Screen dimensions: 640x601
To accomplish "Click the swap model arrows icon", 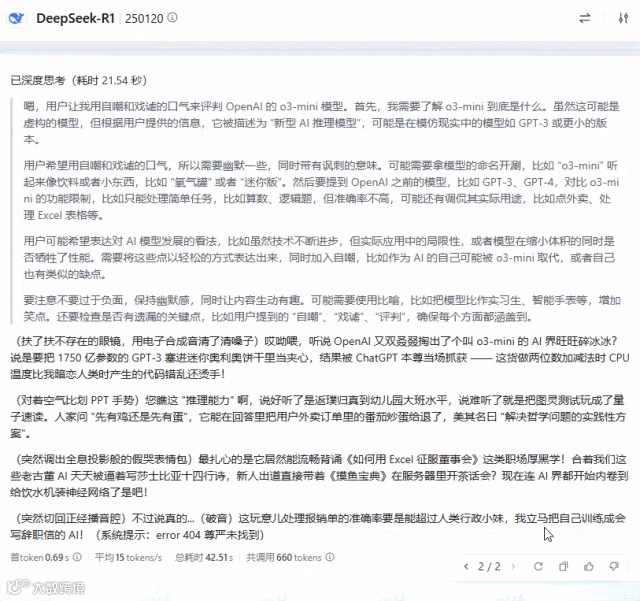I will coord(584,18).
